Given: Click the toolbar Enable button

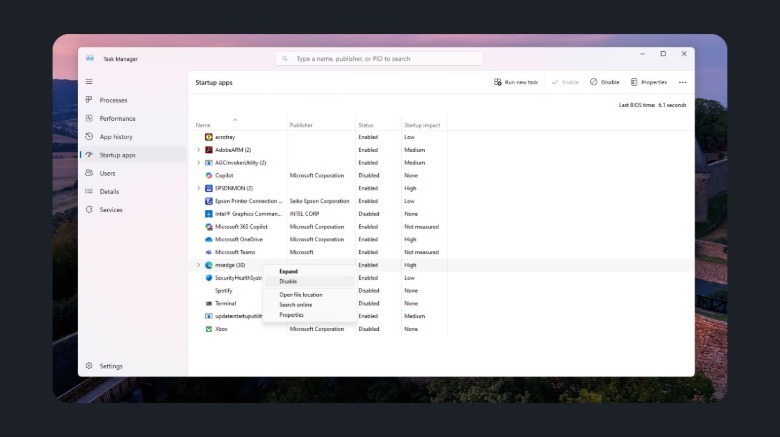Looking at the screenshot, I should [x=565, y=82].
